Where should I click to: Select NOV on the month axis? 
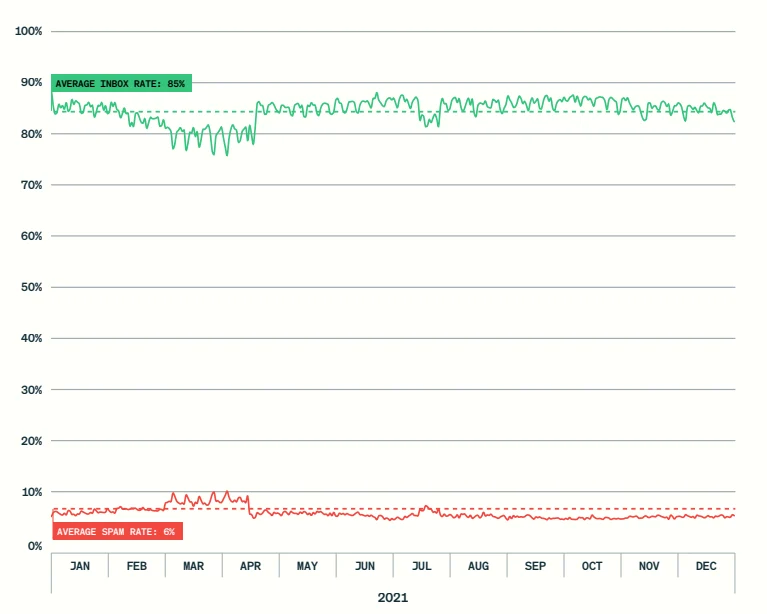(650, 567)
